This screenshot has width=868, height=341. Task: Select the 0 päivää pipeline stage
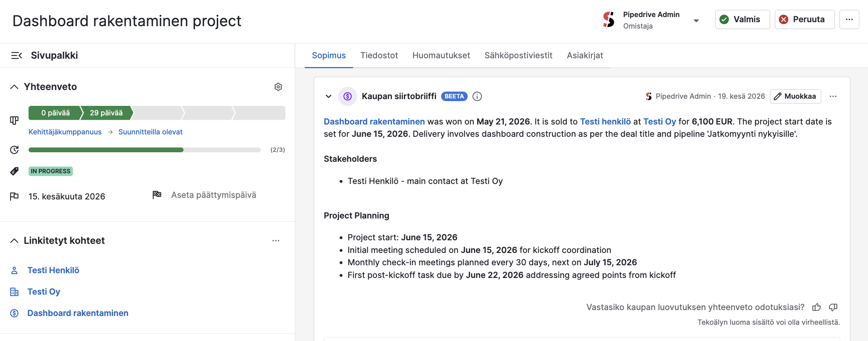[55, 113]
